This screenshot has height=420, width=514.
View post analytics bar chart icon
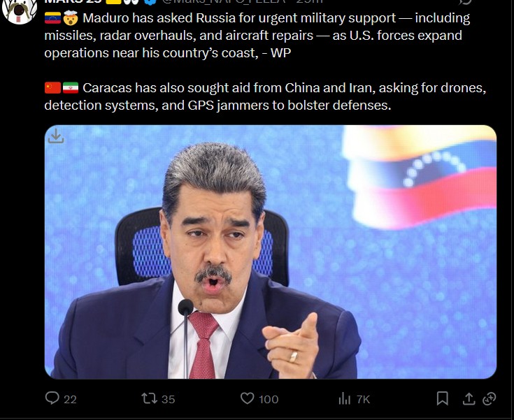(345, 399)
